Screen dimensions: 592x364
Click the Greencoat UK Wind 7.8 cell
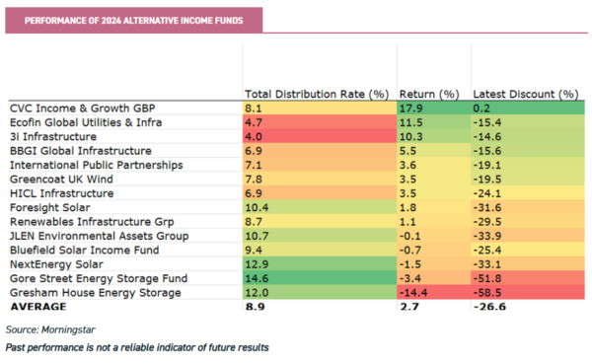point(320,180)
